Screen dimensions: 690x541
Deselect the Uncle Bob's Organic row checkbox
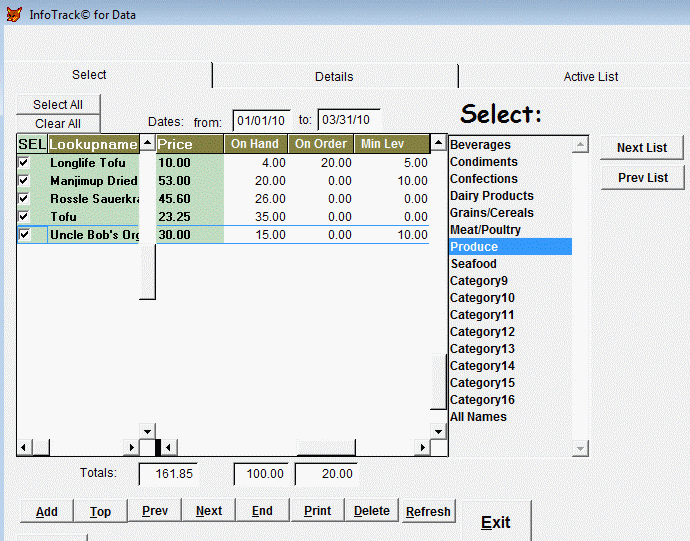(x=24, y=235)
